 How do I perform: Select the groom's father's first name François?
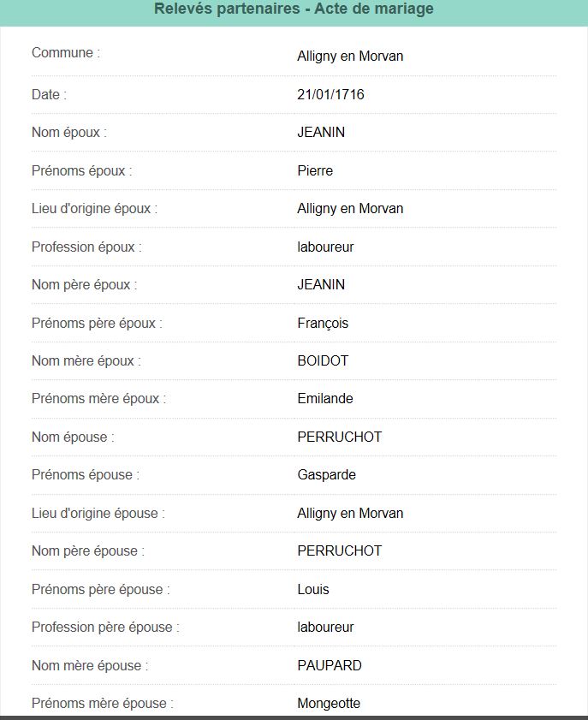(x=323, y=324)
